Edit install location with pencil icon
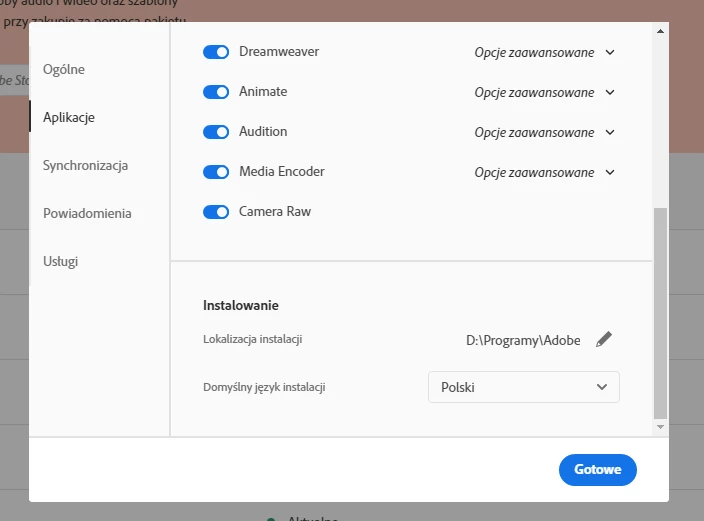 [604, 340]
